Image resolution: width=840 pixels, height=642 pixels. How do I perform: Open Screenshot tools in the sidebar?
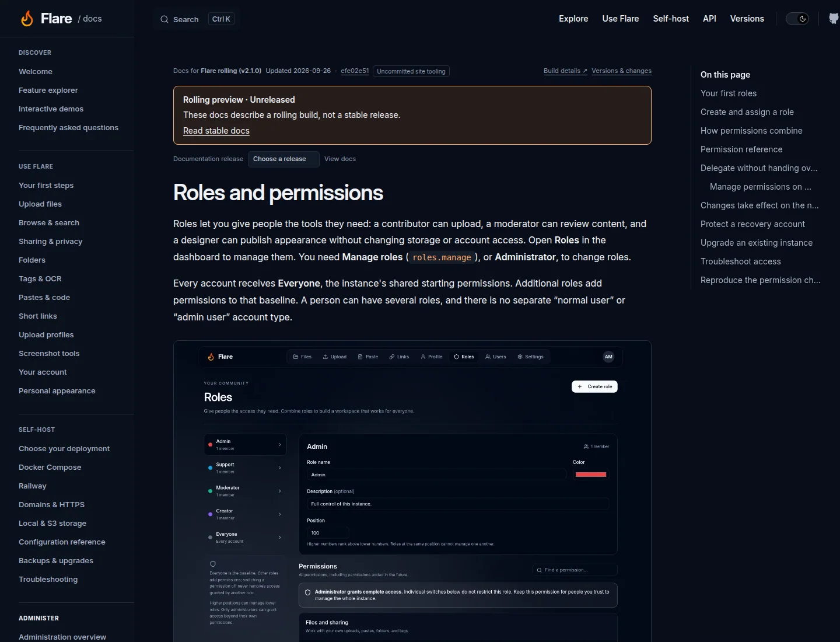[49, 354]
